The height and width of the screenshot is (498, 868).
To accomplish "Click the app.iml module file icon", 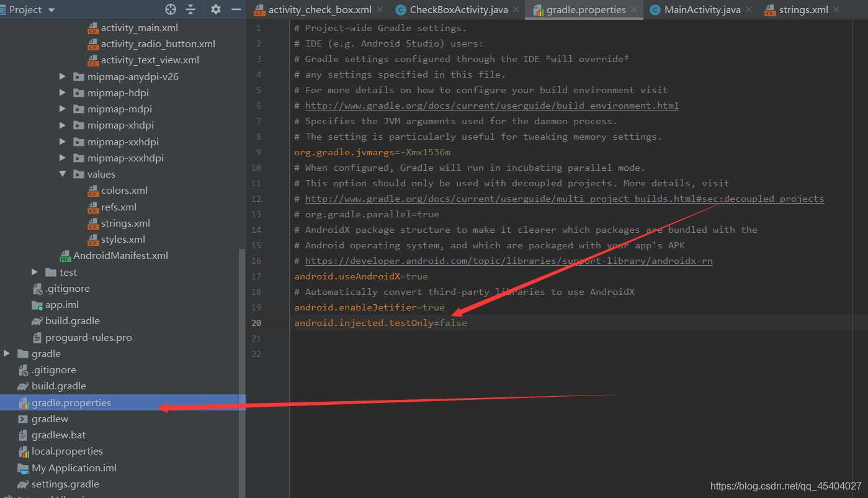I will coord(37,305).
